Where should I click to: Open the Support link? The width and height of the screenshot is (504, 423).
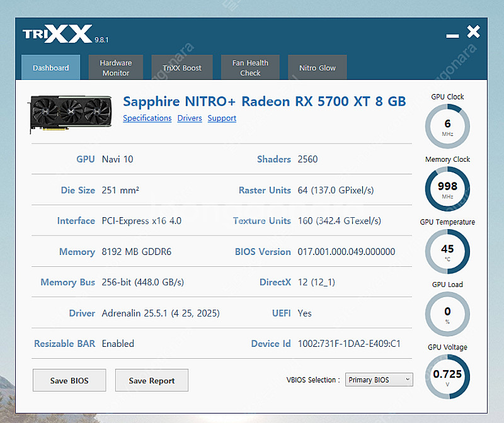click(x=222, y=118)
